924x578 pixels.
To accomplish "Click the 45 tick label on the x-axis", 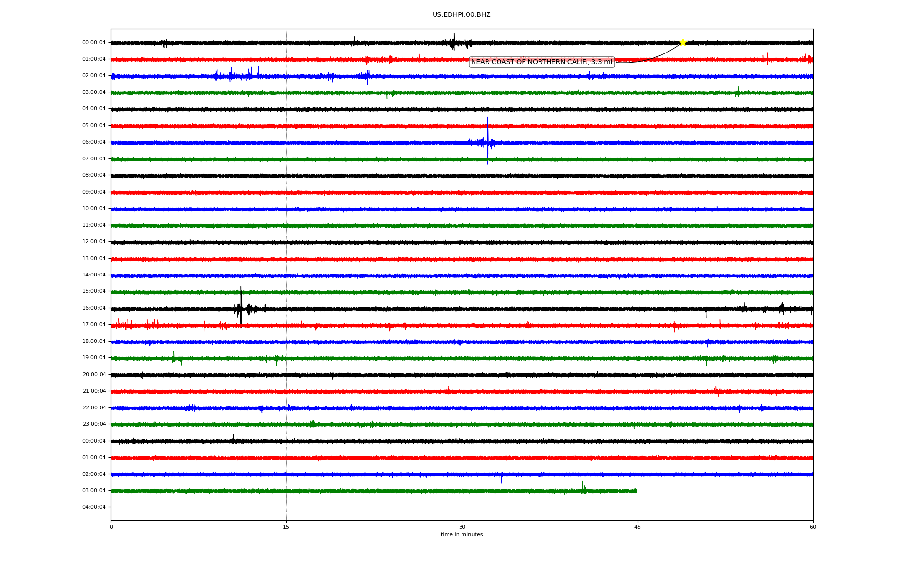I will [637, 527].
